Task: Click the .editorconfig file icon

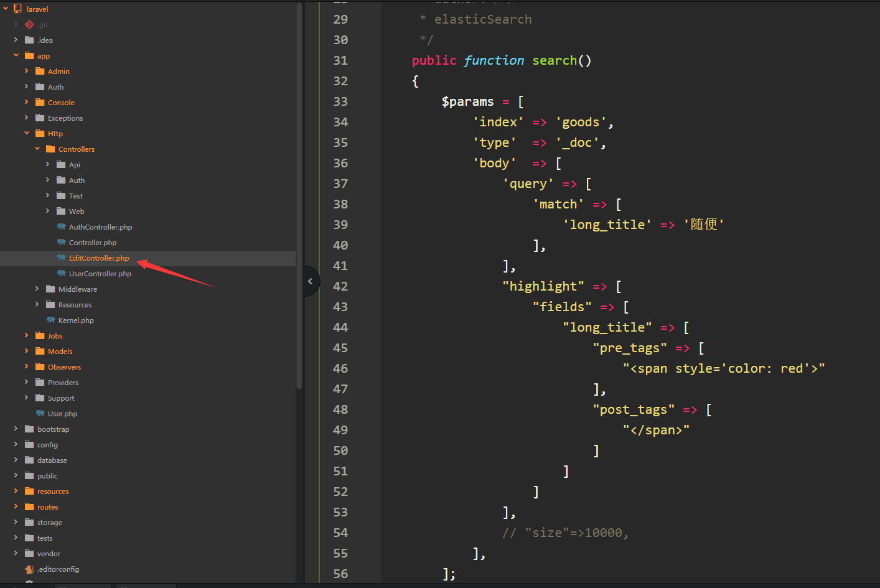Action: [x=29, y=569]
